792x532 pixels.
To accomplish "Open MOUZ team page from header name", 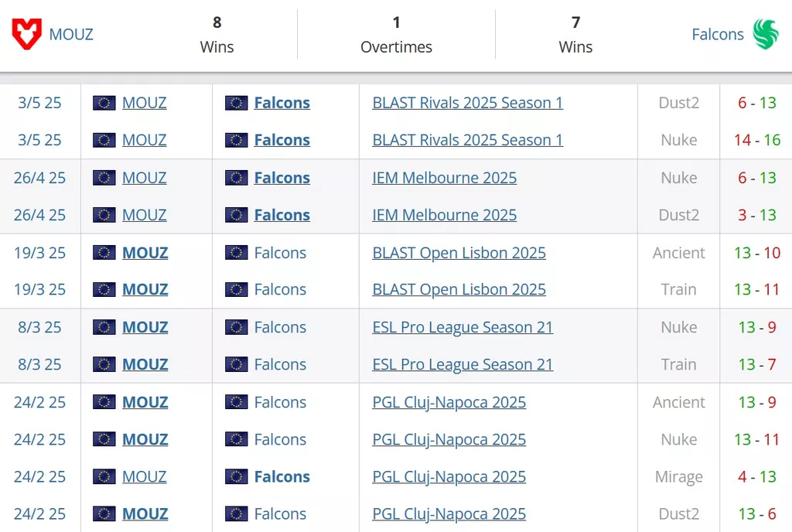I will 71,34.
